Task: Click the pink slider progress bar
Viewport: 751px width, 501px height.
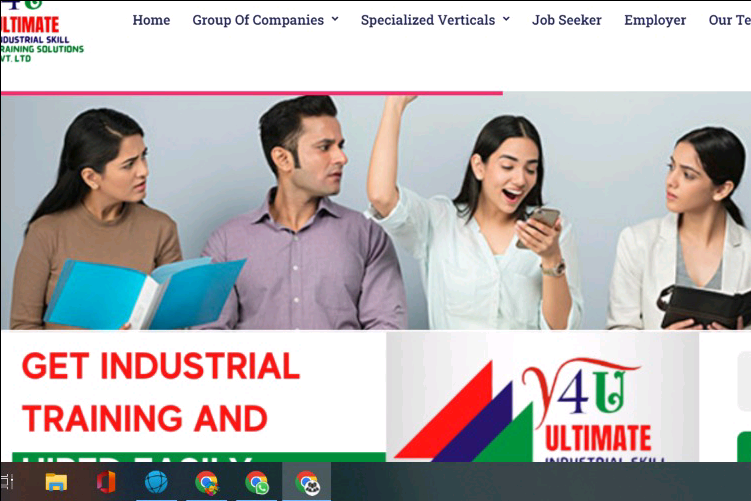Action: (x=251, y=93)
